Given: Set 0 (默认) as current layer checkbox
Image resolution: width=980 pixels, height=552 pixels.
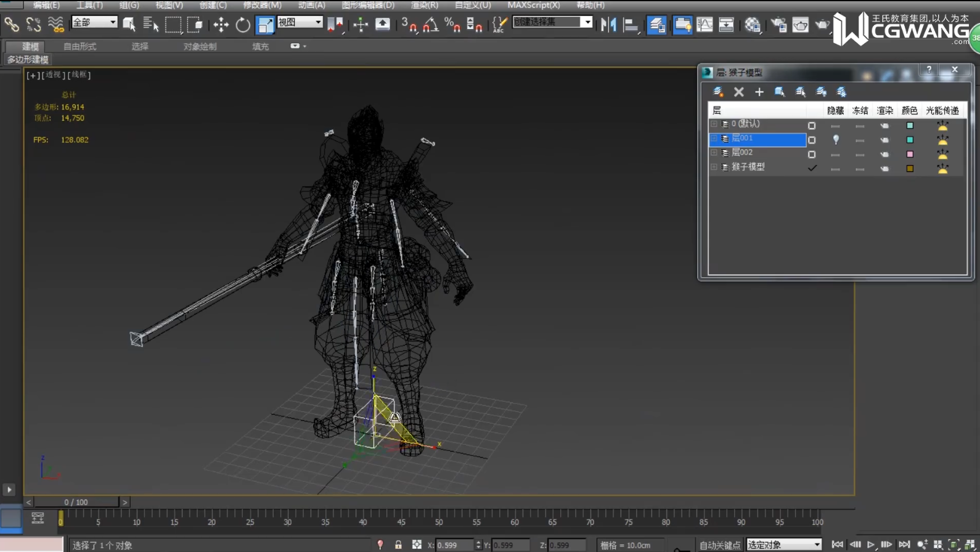Looking at the screenshot, I should point(812,126).
